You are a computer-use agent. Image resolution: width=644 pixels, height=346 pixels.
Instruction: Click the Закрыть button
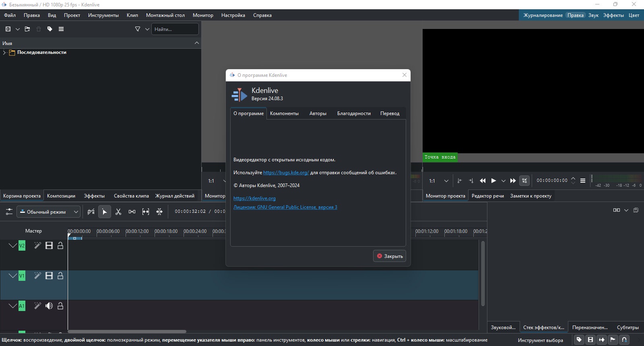click(389, 256)
